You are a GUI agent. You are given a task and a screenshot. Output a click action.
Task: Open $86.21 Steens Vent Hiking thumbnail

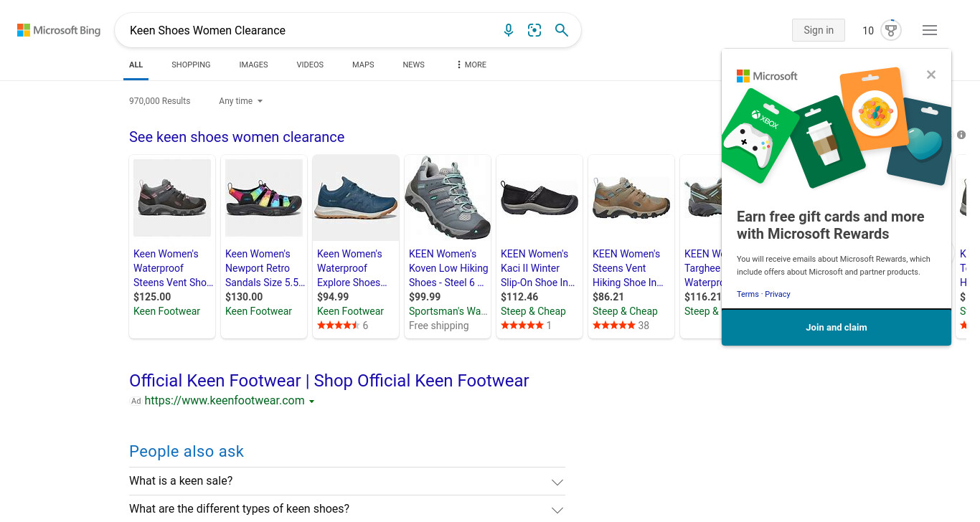pos(631,198)
